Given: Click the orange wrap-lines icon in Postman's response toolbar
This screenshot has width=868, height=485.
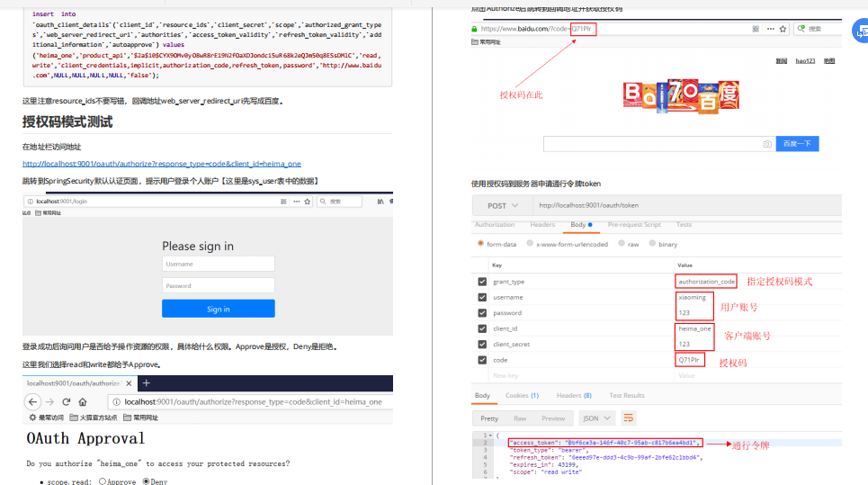Looking at the screenshot, I should [629, 418].
